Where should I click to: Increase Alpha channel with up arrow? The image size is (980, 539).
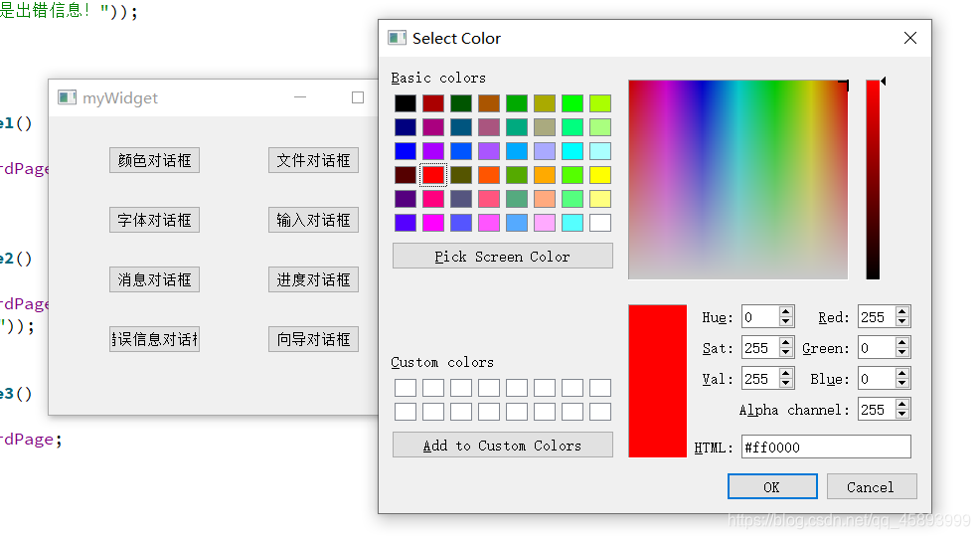[901, 405]
